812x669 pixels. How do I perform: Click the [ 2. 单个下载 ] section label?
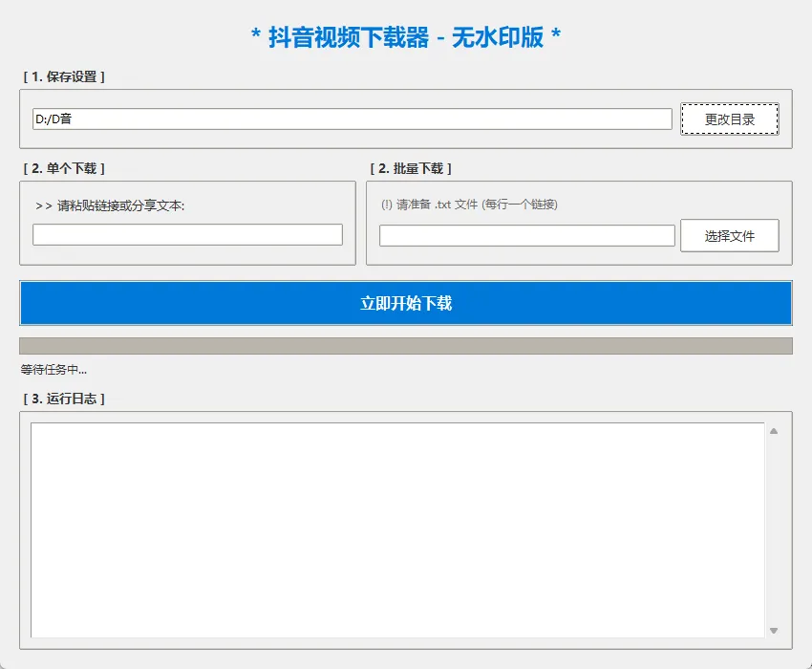pos(64,168)
